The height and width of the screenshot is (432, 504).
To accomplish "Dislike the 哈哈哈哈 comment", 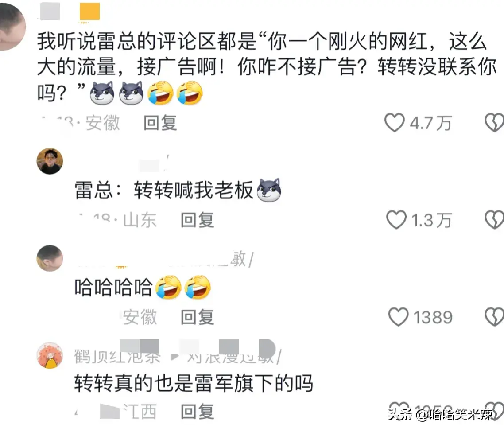I will pyautogui.click(x=494, y=317).
